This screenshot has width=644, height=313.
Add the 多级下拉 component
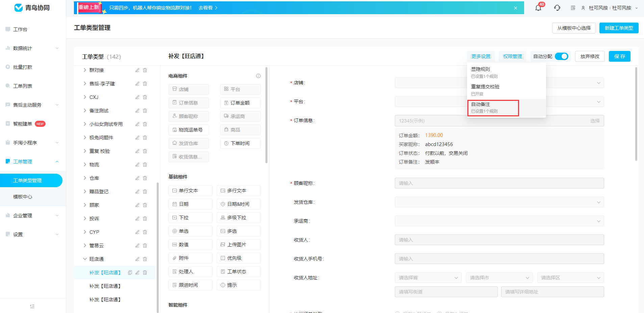click(239, 218)
